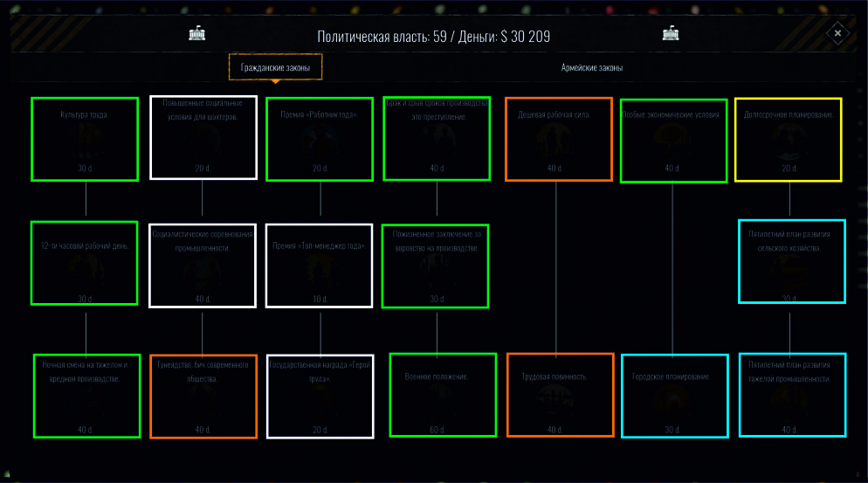Image resolution: width=868 pixels, height=483 pixels.
Task: Select the «Премия Топ-менеджер года» law
Action: pos(320,266)
